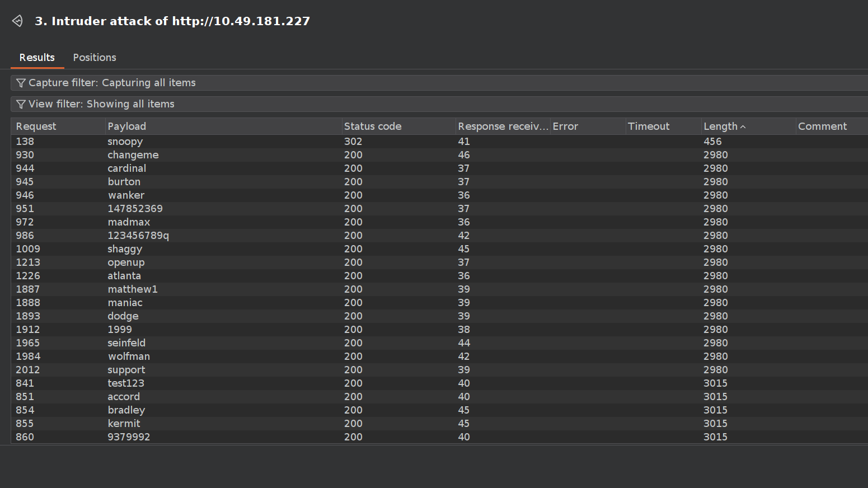Select the matthew1 payload row
Screen dimensions: 868x488
[439, 289]
